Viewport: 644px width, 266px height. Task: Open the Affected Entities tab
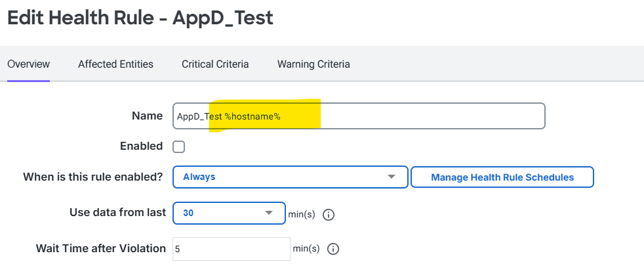115,64
